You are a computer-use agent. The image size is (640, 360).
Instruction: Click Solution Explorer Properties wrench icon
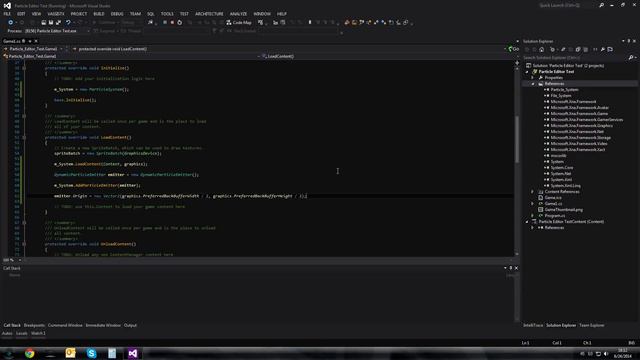[602, 49]
